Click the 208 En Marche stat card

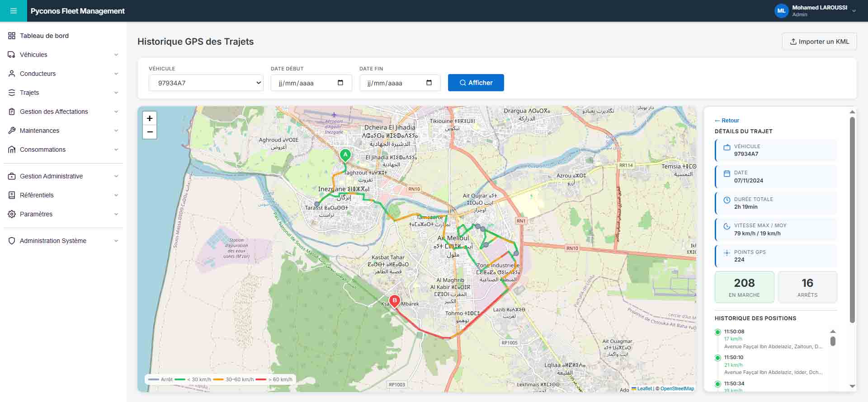point(745,287)
